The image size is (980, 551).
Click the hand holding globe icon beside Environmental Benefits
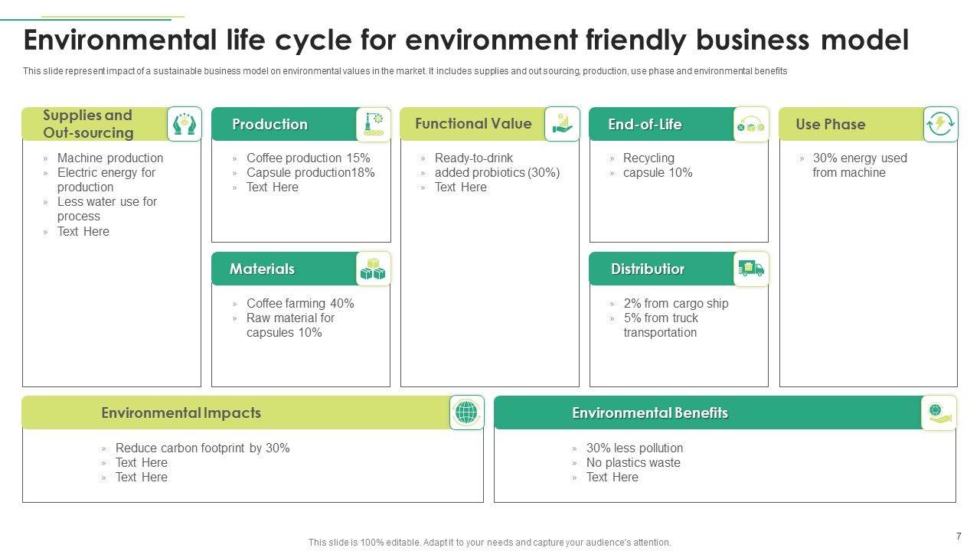[x=939, y=412]
